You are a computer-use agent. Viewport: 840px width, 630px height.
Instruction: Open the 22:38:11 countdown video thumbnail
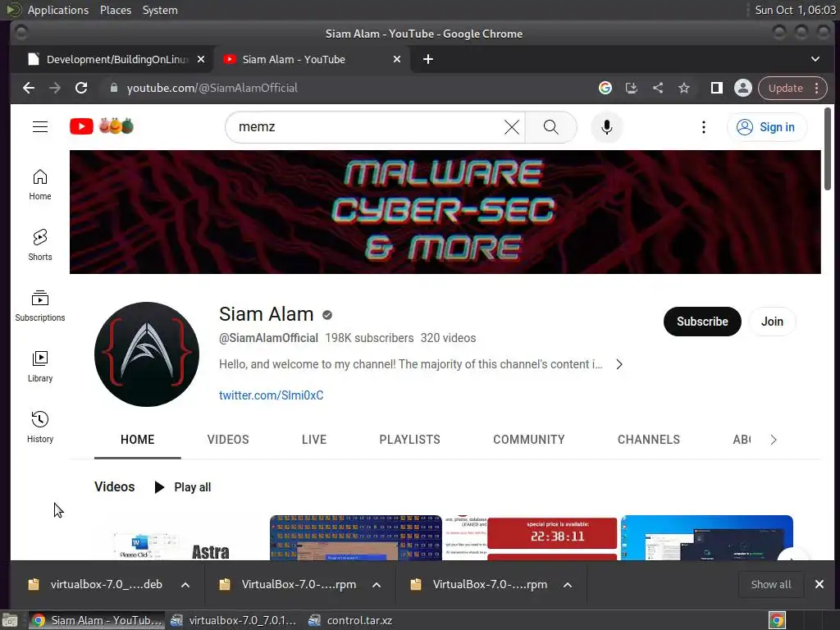(x=531, y=538)
